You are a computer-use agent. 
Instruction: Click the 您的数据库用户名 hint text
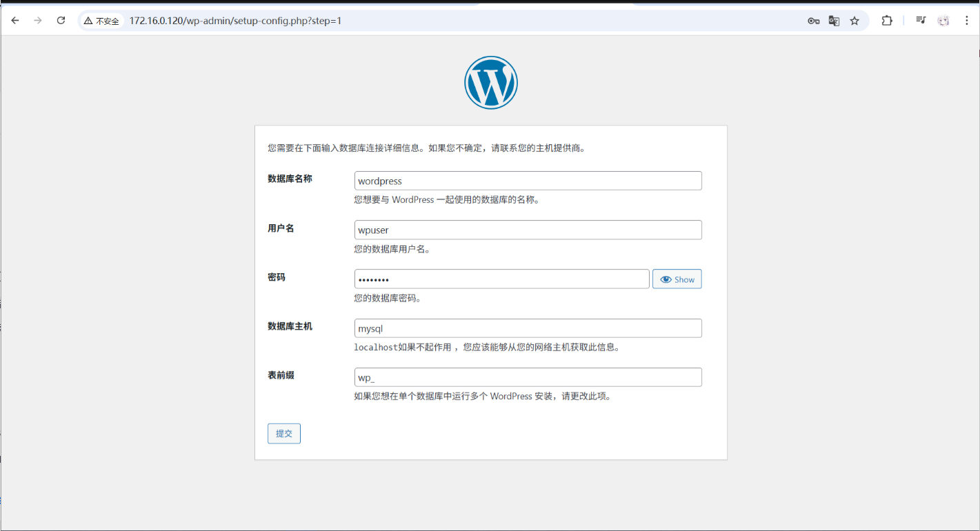point(392,250)
